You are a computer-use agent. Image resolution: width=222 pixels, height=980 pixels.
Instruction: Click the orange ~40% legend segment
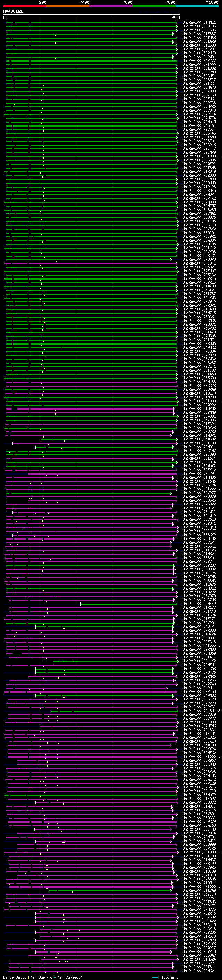pos(68,6)
